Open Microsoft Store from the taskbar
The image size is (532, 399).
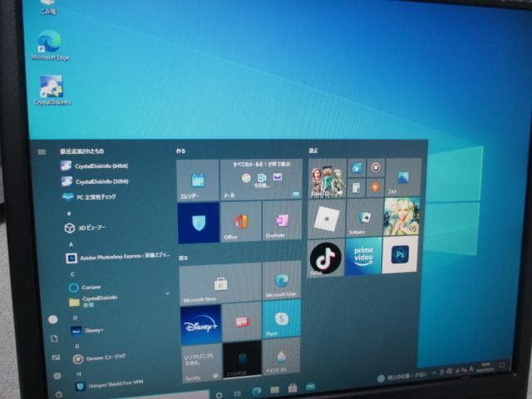pos(293,388)
